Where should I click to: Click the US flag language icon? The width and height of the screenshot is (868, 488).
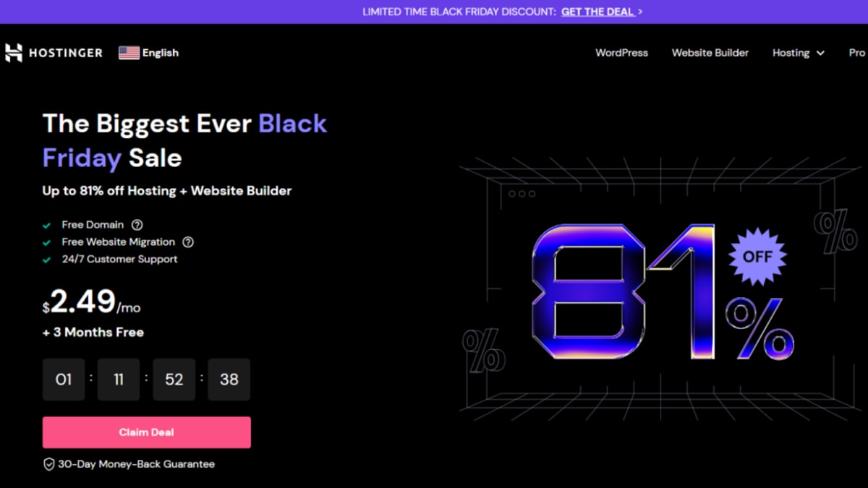click(x=128, y=52)
